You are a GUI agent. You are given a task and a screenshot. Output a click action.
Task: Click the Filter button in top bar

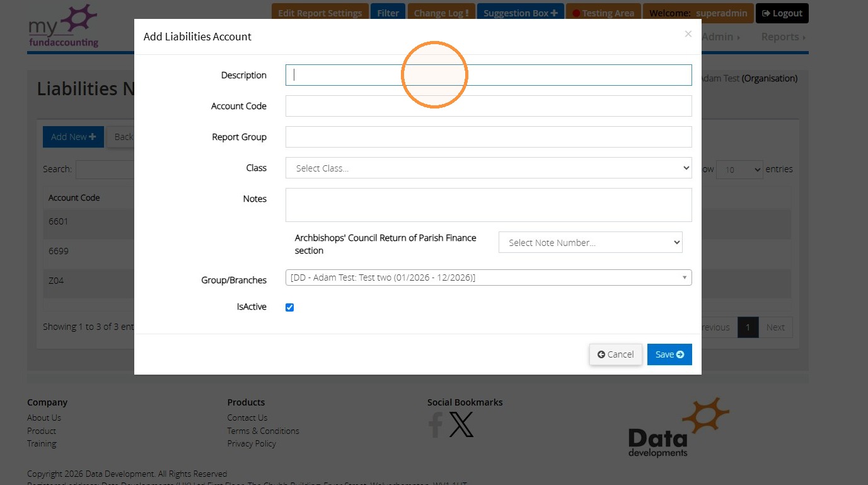click(x=388, y=13)
